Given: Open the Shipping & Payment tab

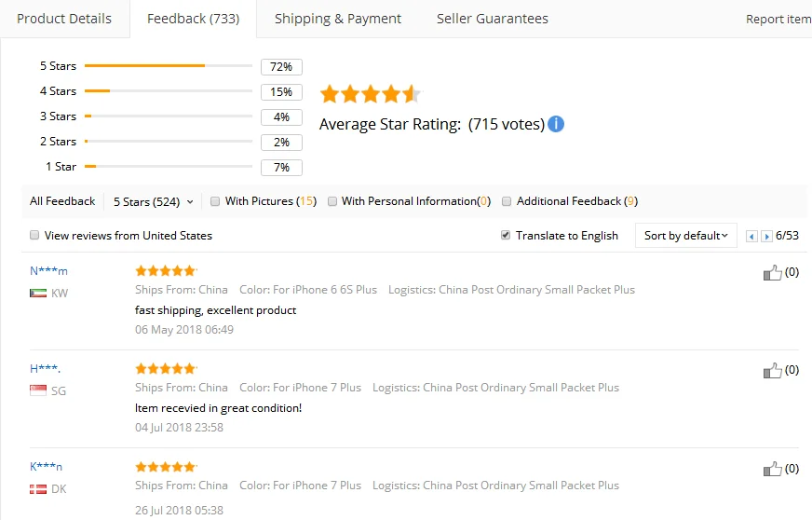Looking at the screenshot, I should coord(338,19).
